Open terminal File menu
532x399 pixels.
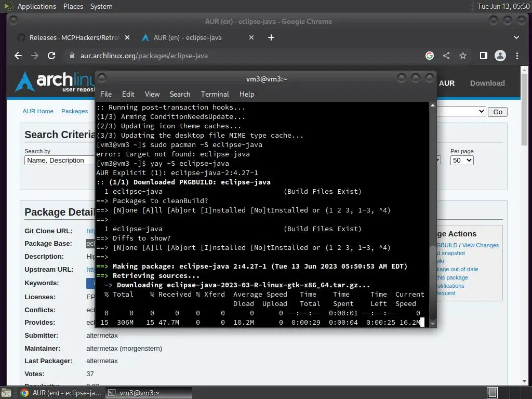106,95
